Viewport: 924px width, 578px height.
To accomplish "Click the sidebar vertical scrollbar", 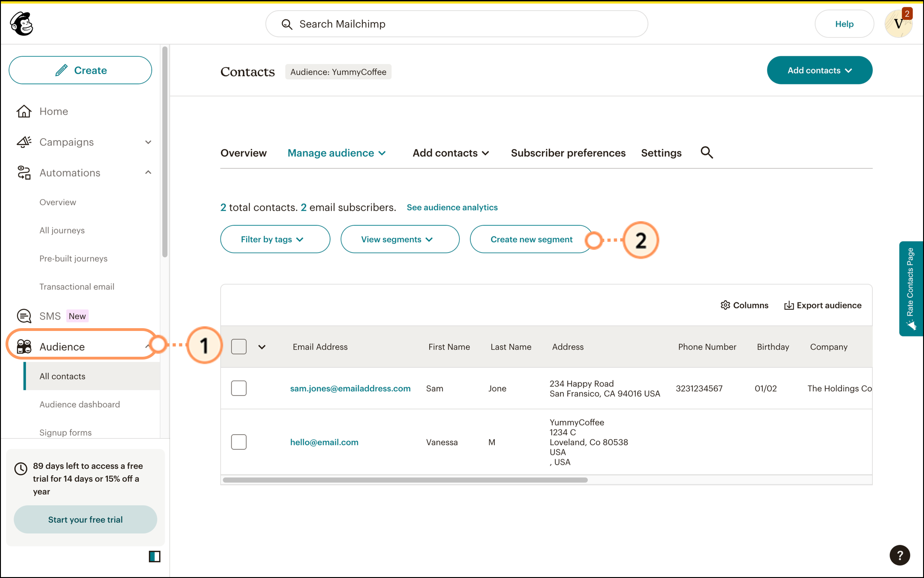I will [x=165, y=152].
